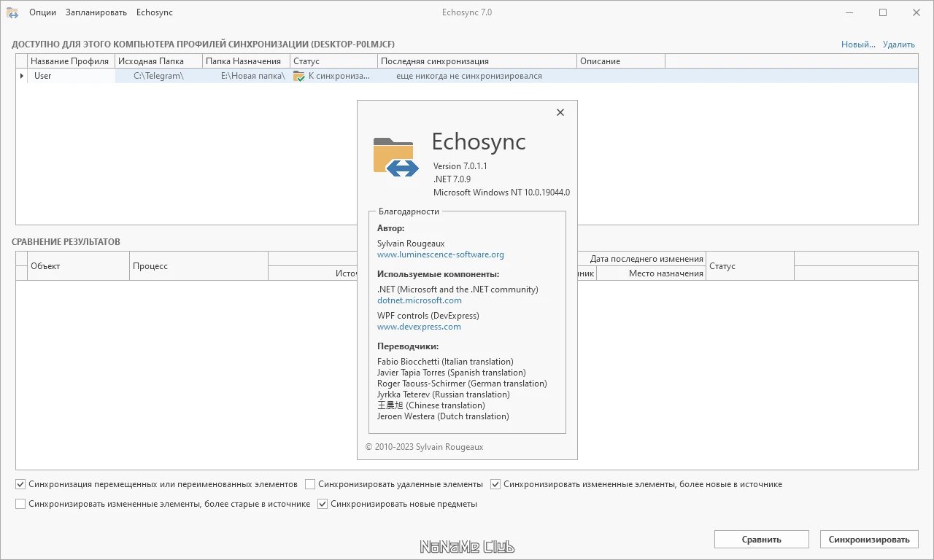Screen dimensions: 934x560
Task: Click 'Jyrkka Teterev (Russian translation)' line
Action: 444,394
